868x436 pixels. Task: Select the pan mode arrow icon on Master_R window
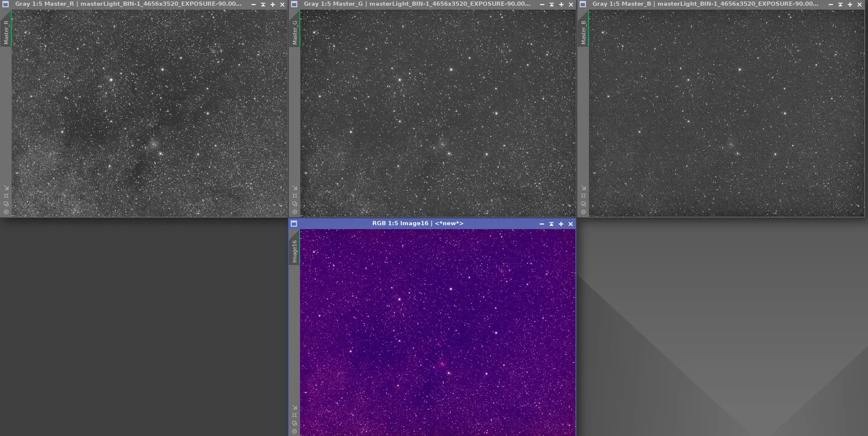pyautogui.click(x=6, y=188)
